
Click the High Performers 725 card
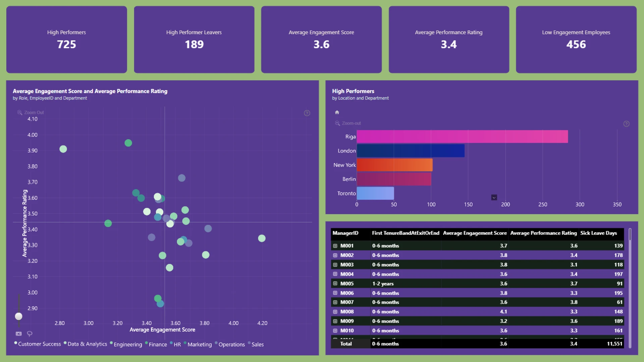pos(67,40)
